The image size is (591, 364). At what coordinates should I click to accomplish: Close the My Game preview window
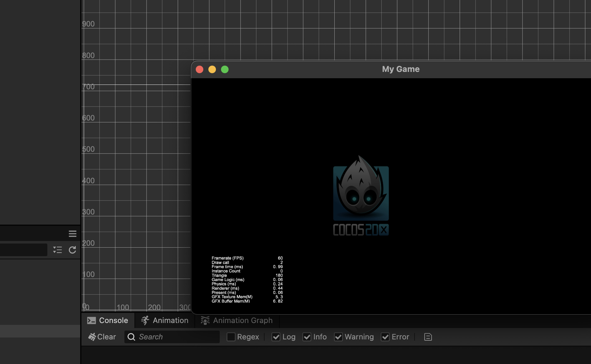tap(200, 69)
